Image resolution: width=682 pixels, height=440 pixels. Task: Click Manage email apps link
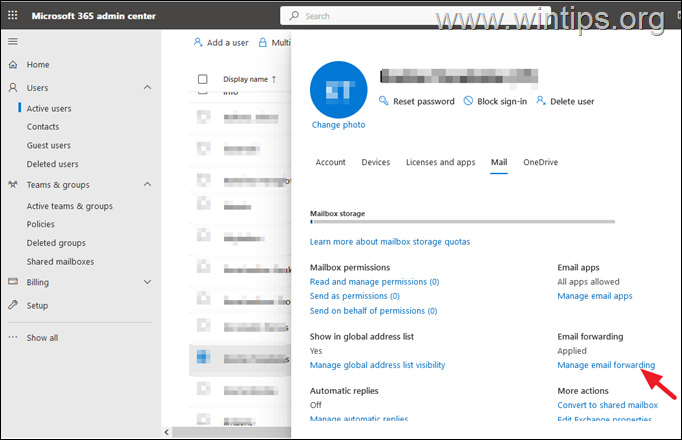tap(595, 296)
